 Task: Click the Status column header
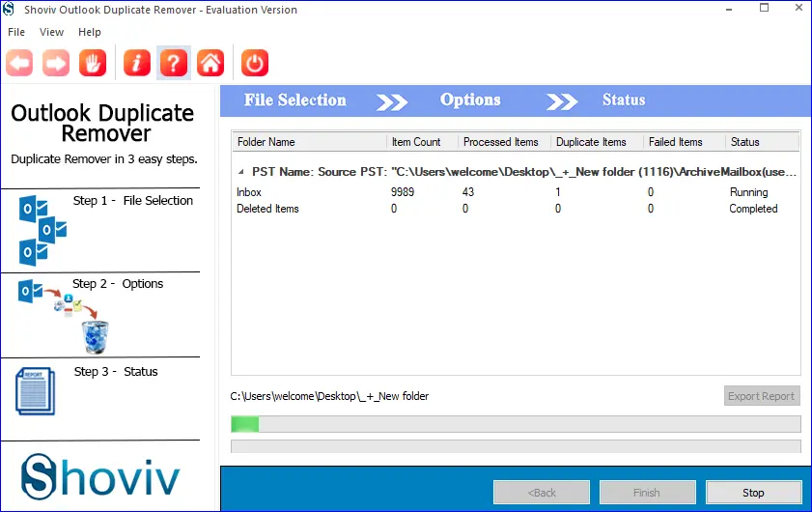(763, 142)
